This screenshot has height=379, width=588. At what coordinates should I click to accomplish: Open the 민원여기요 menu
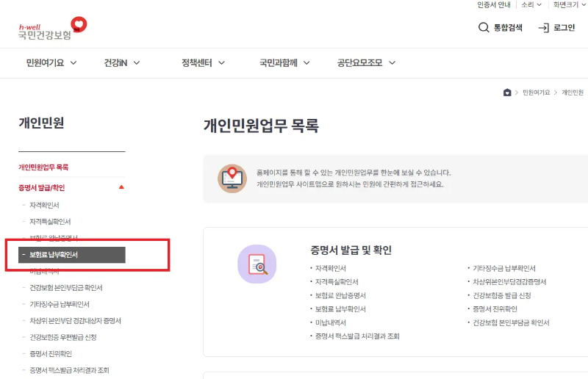click(x=51, y=62)
